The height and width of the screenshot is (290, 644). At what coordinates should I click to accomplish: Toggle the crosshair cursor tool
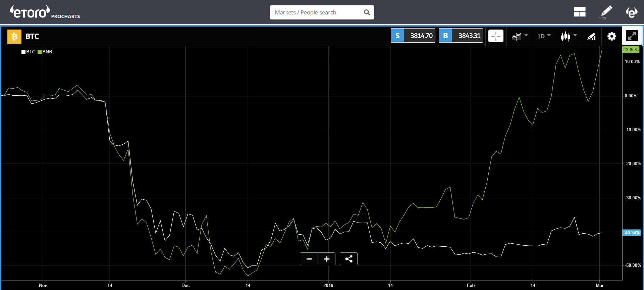coord(496,36)
